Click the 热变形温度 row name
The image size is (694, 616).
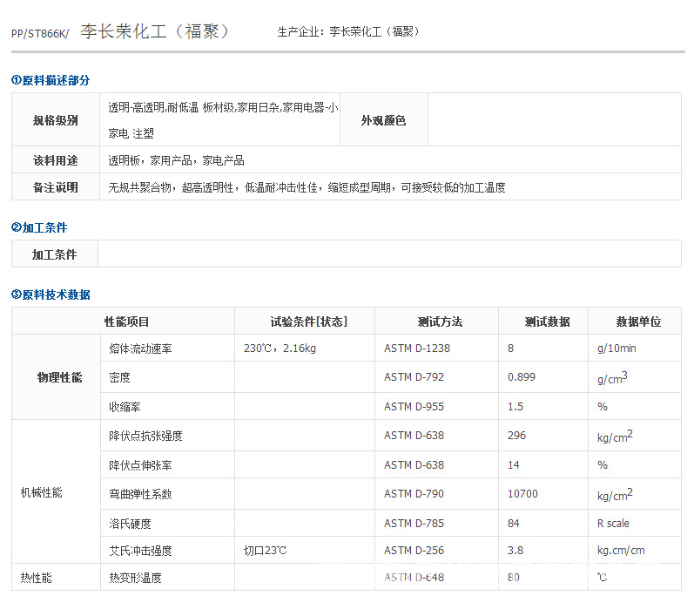[x=136, y=578]
